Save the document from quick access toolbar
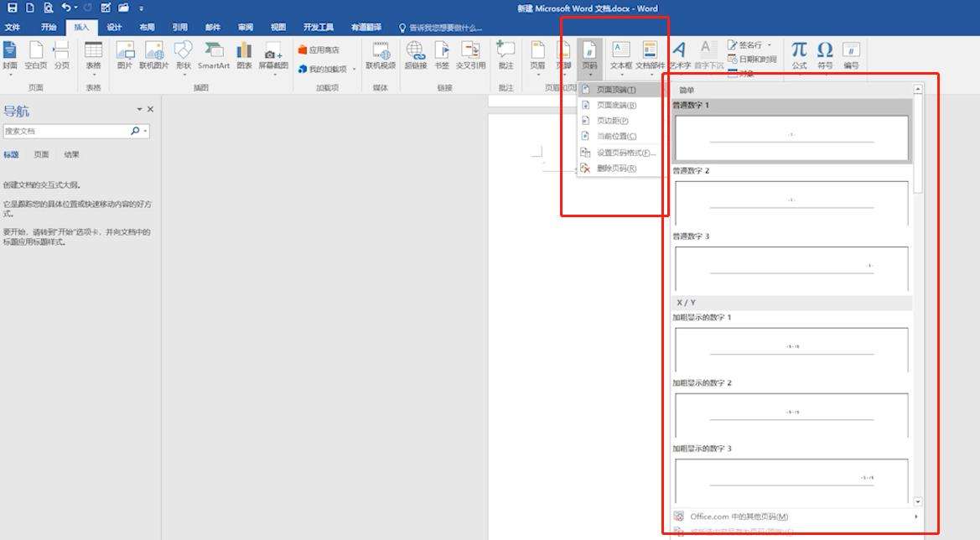Image resolution: width=980 pixels, height=540 pixels. pyautogui.click(x=12, y=8)
